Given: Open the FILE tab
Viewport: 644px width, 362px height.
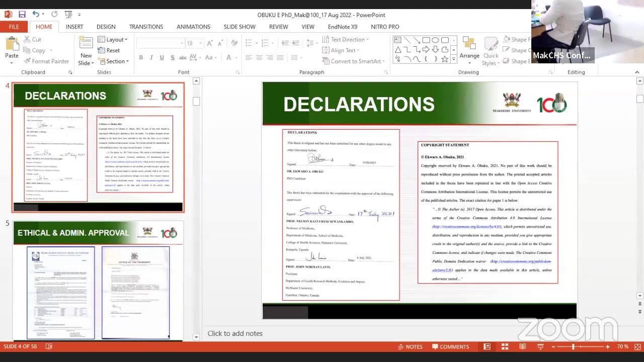Looking at the screenshot, I should point(14,27).
